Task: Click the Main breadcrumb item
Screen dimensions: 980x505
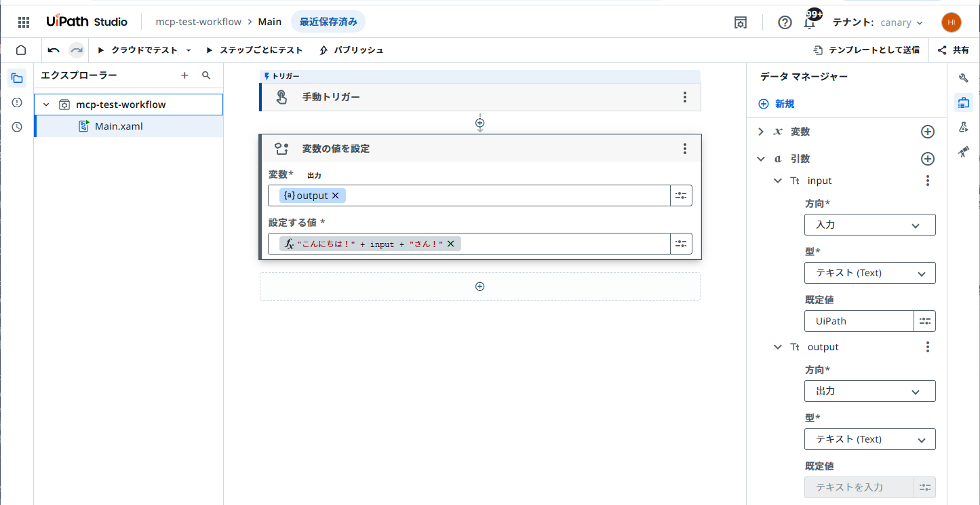Action: point(270,22)
